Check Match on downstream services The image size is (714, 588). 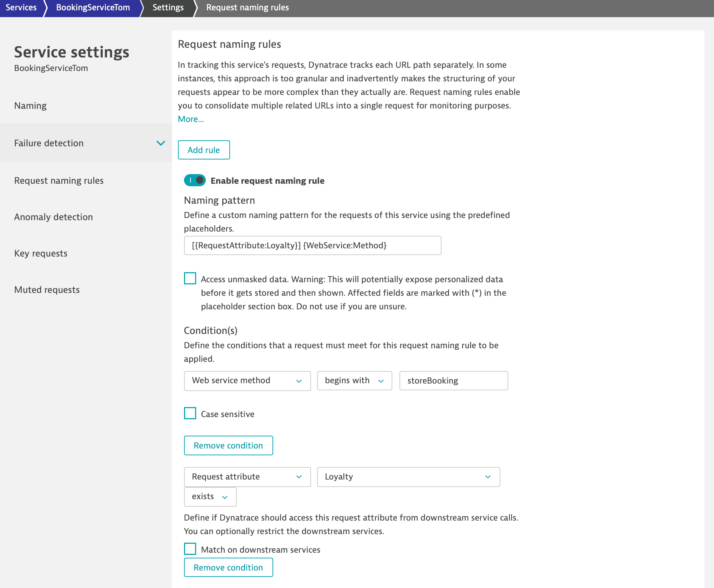190,549
